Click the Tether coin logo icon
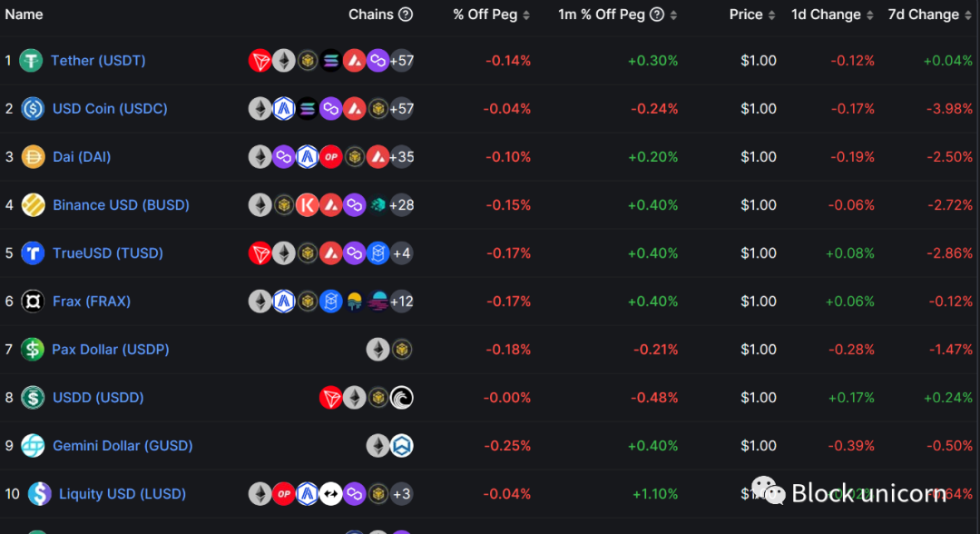 click(x=32, y=61)
